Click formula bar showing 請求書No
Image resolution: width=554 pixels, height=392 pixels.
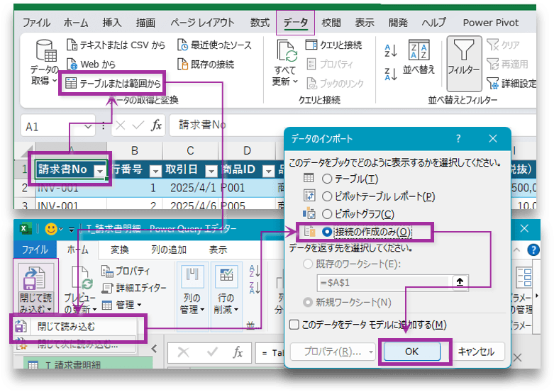(x=352, y=125)
